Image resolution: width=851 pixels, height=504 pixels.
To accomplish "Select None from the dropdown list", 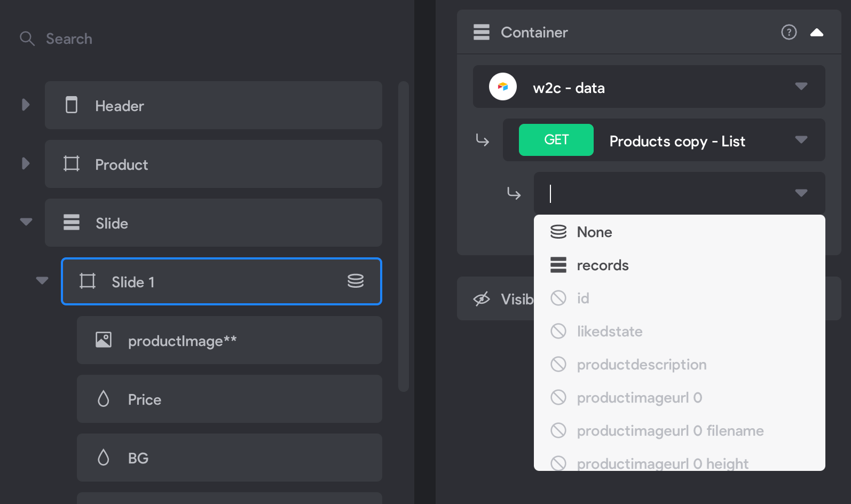I will (x=679, y=232).
